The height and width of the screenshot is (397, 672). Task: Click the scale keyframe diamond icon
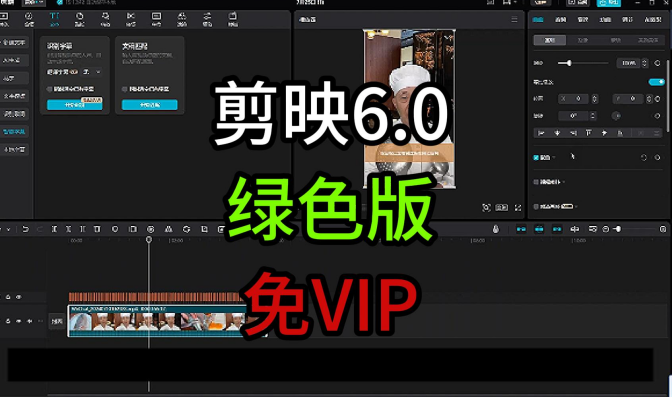point(657,63)
